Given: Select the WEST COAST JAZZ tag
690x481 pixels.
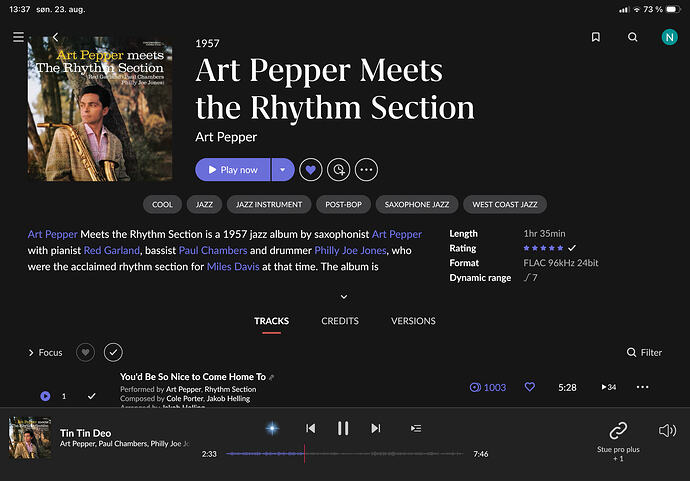Looking at the screenshot, I should [505, 204].
